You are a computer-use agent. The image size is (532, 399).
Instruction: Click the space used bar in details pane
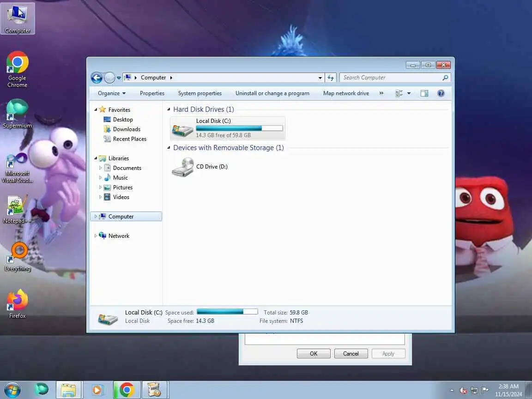point(227,311)
